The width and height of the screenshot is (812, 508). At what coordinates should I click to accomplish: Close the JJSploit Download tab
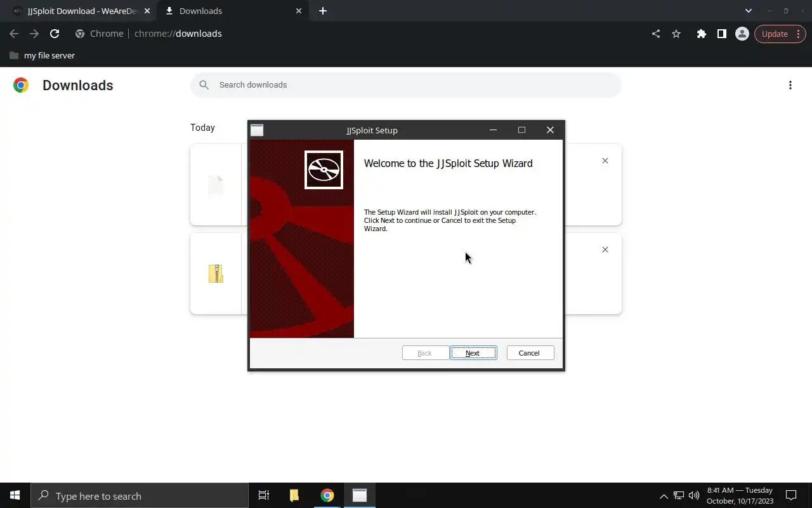coord(147,11)
